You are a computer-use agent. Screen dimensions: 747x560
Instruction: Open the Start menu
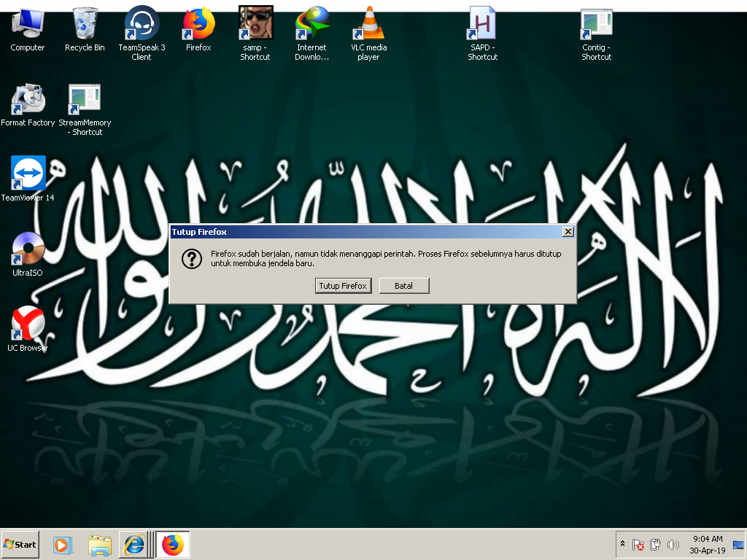[x=20, y=545]
